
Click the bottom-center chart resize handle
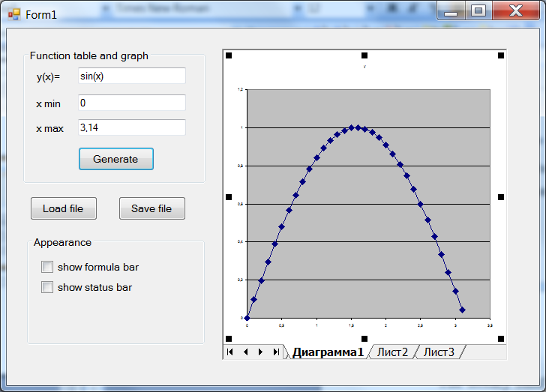(x=364, y=339)
